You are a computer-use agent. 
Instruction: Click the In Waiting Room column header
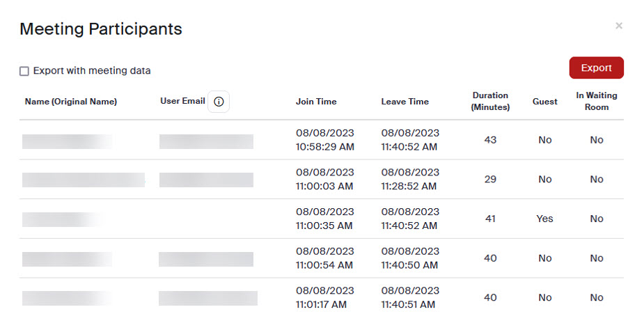click(x=597, y=101)
